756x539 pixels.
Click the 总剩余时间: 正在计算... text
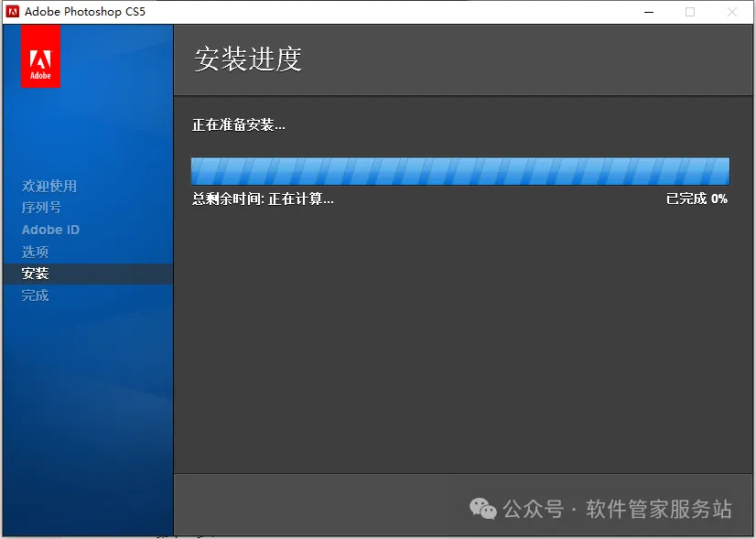coord(263,199)
